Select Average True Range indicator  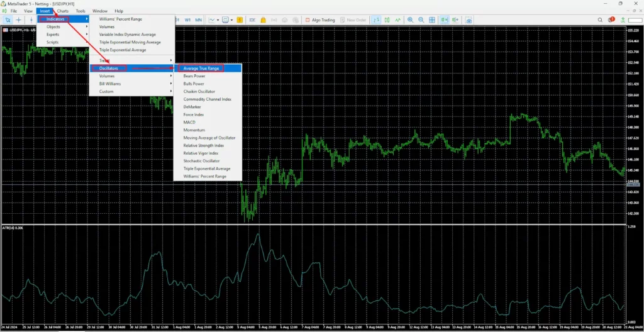pyautogui.click(x=208, y=68)
